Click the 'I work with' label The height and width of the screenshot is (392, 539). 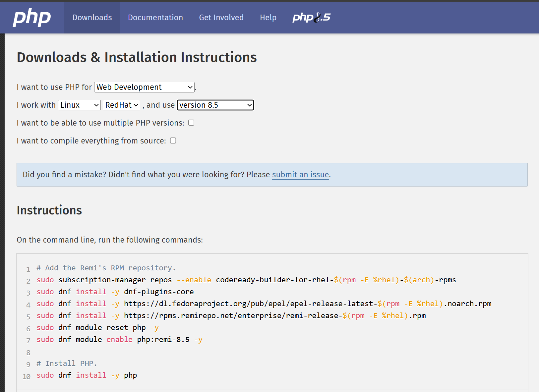tap(36, 105)
